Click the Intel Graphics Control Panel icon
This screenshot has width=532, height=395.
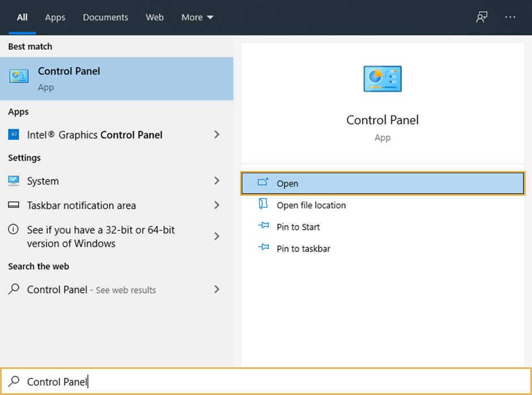click(x=14, y=135)
